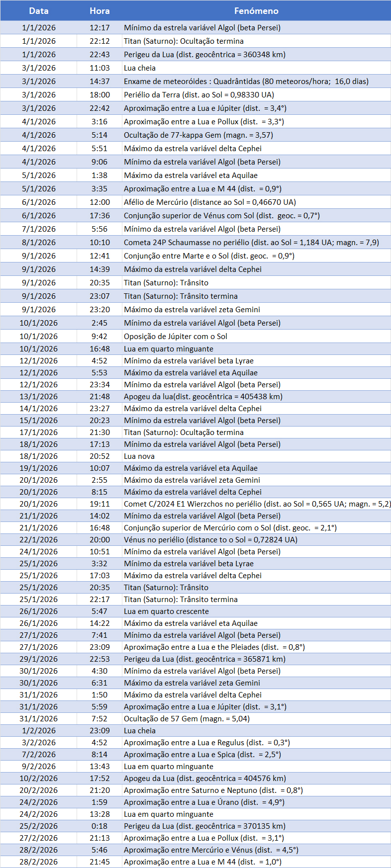
Task: Click the Lua e Regulus approximation cell
Action: (x=206, y=742)
